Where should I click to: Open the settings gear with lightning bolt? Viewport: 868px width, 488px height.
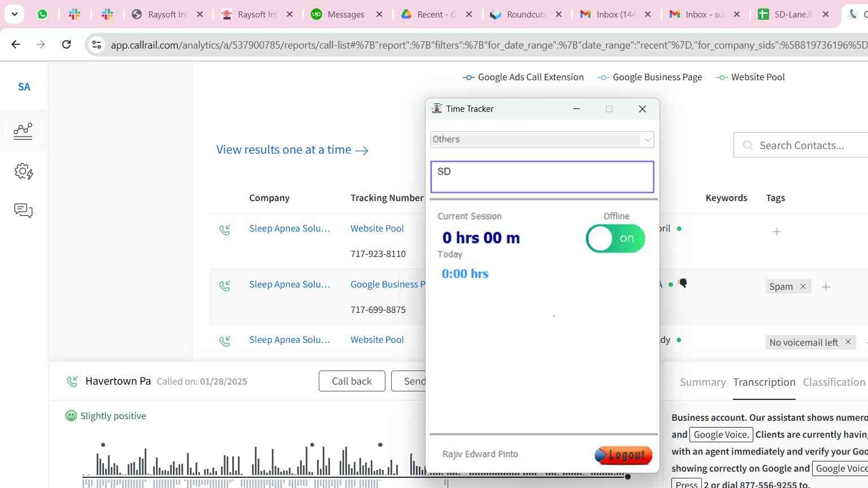23,171
